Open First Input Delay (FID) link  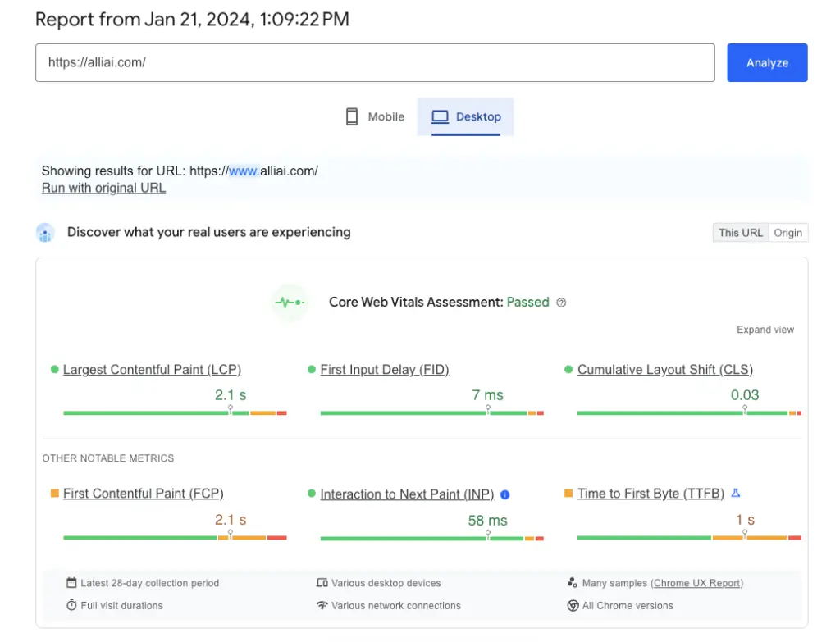tap(385, 370)
